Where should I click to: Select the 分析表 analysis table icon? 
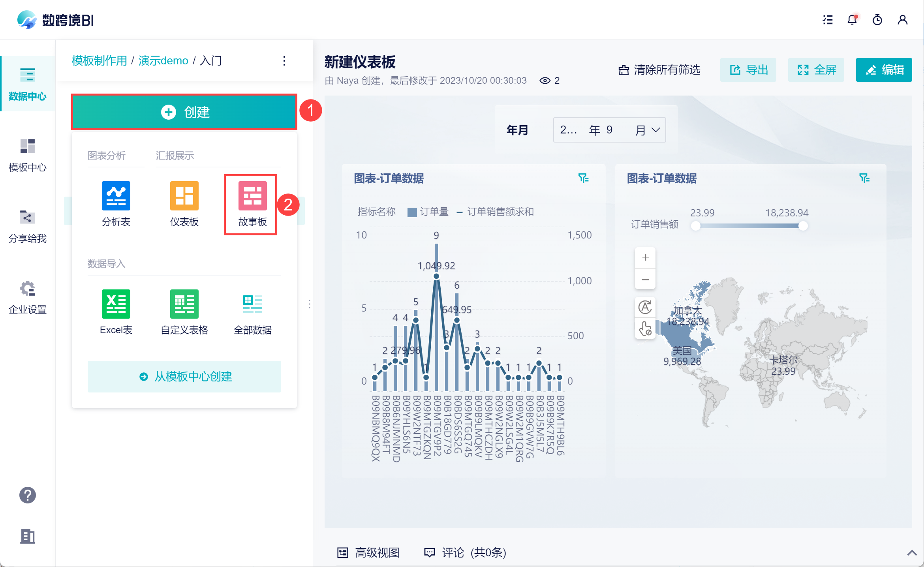(116, 196)
